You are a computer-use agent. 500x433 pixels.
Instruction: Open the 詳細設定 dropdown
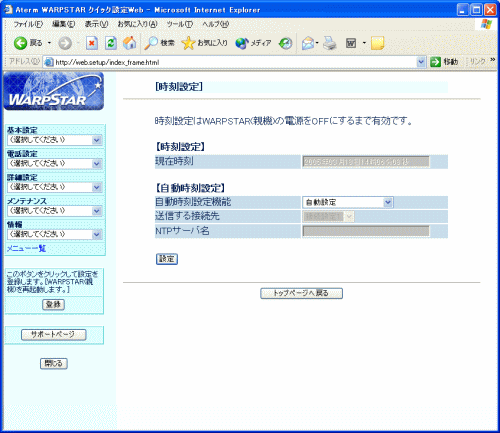(55, 187)
